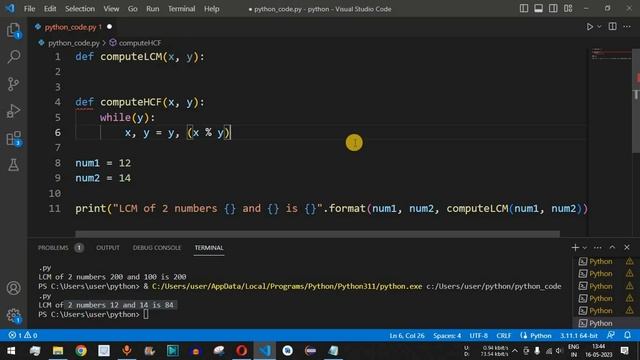Screen dimensions: 640x360
Task: Toggle the secondary side bar layout button
Action: point(553,9)
